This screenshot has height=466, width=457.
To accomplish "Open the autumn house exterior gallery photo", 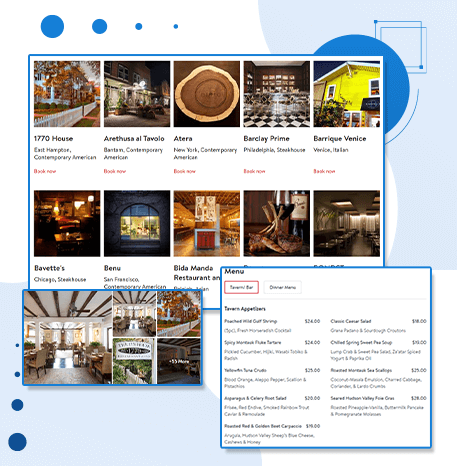I will (179, 314).
